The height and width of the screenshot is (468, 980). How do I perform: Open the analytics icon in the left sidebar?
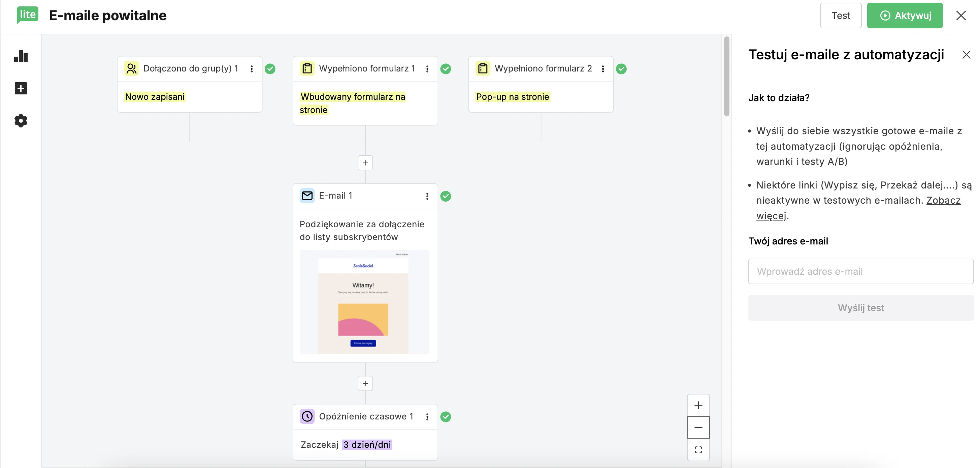coord(21,56)
